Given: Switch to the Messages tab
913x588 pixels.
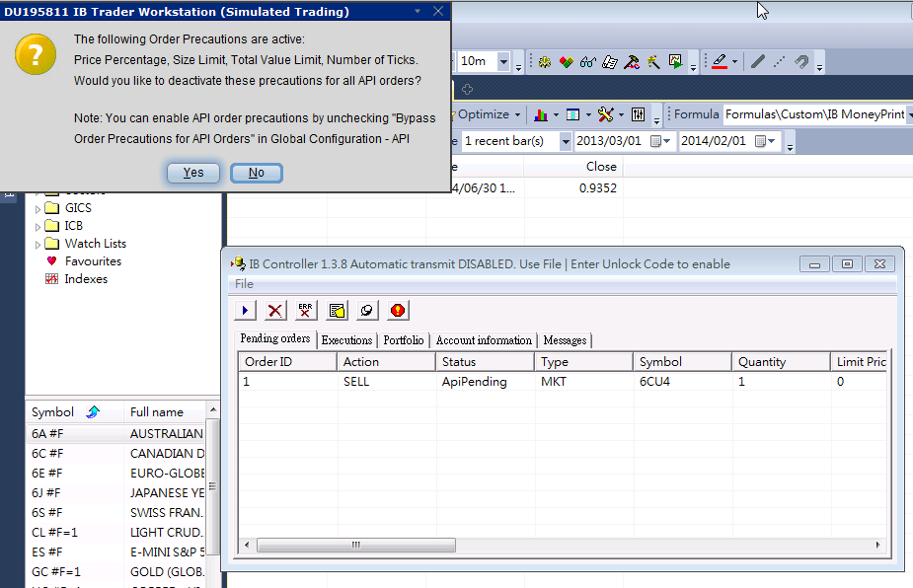Looking at the screenshot, I should coord(565,340).
